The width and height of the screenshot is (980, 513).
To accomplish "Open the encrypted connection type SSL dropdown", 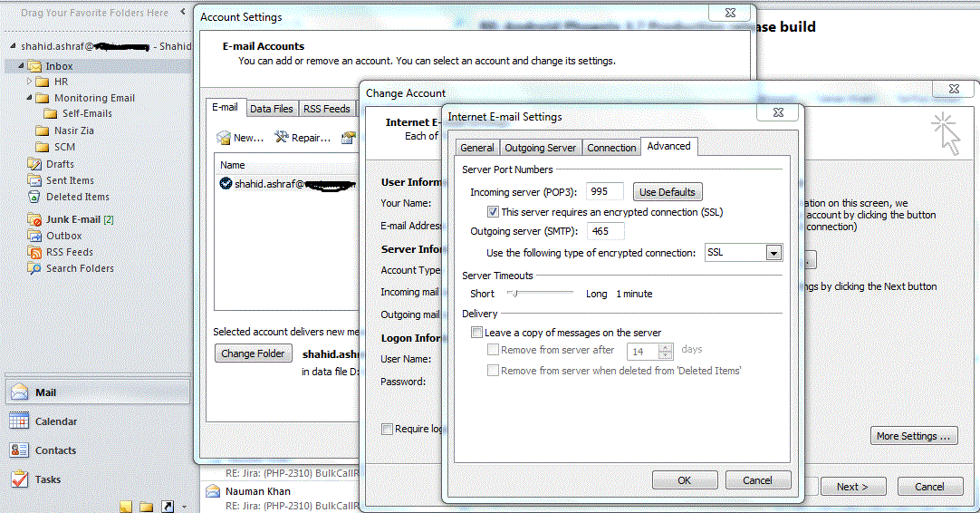I will point(773,253).
